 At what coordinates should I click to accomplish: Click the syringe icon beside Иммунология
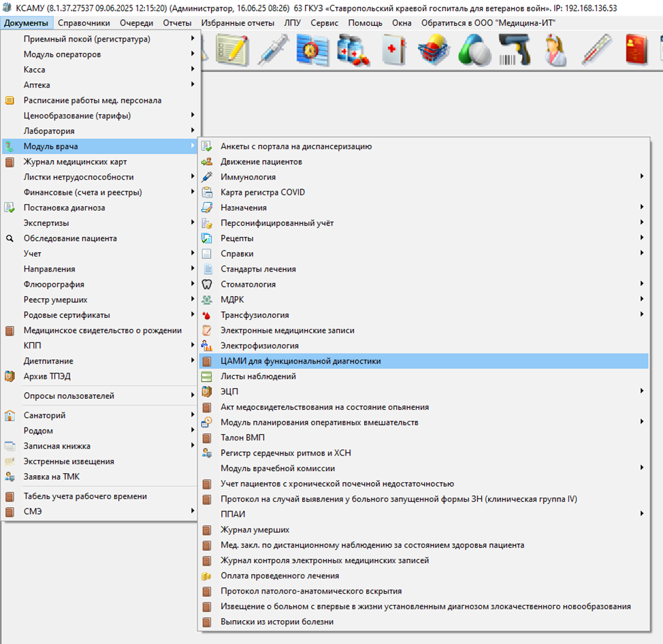207,177
